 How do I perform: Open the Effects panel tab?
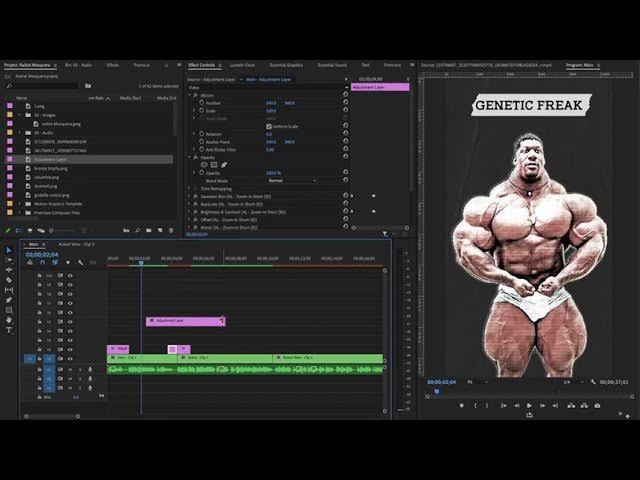click(x=113, y=65)
